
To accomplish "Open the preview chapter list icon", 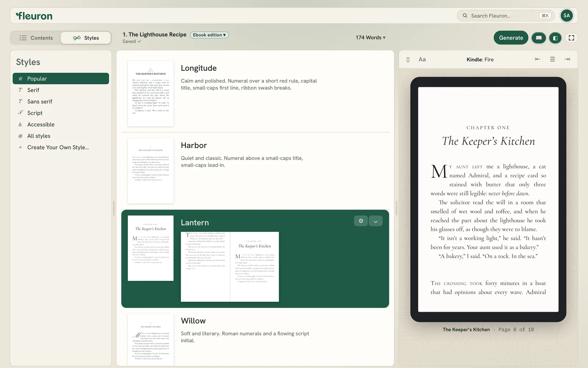I will click(x=552, y=59).
